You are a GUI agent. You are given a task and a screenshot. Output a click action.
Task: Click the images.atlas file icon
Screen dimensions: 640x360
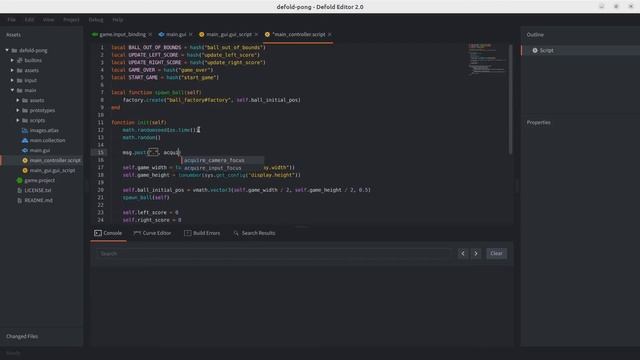[25, 131]
